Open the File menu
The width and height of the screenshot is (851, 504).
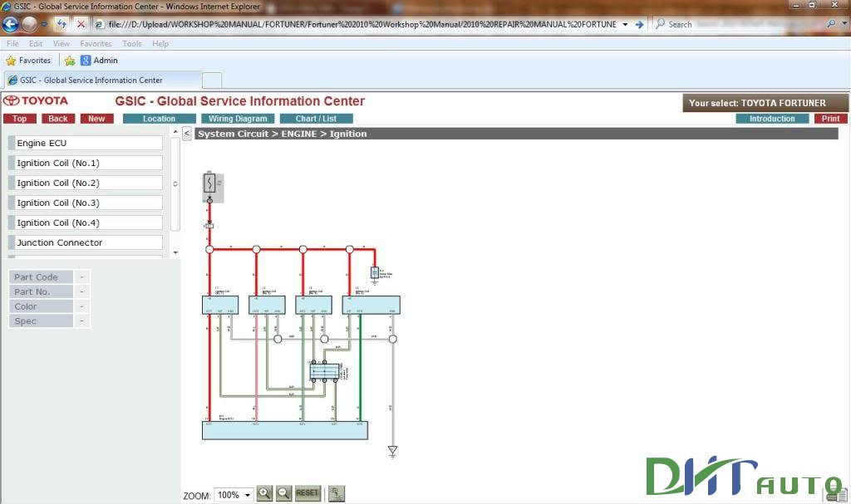coord(12,43)
